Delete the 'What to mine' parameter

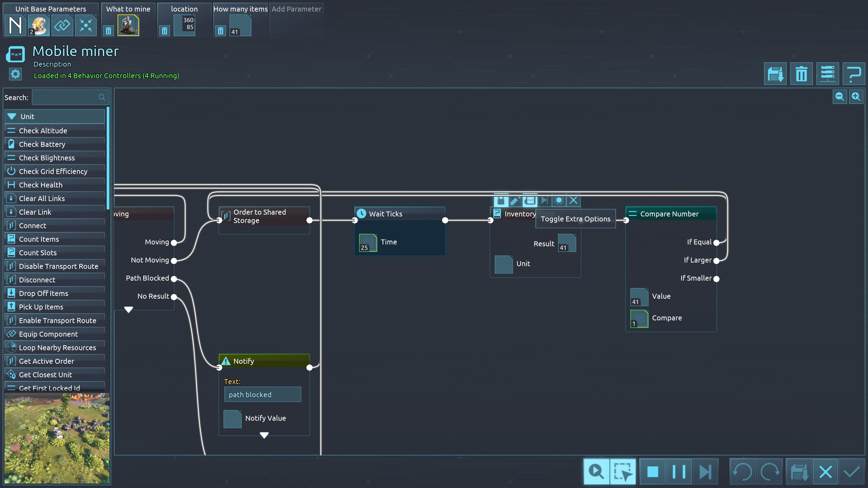[x=108, y=31]
